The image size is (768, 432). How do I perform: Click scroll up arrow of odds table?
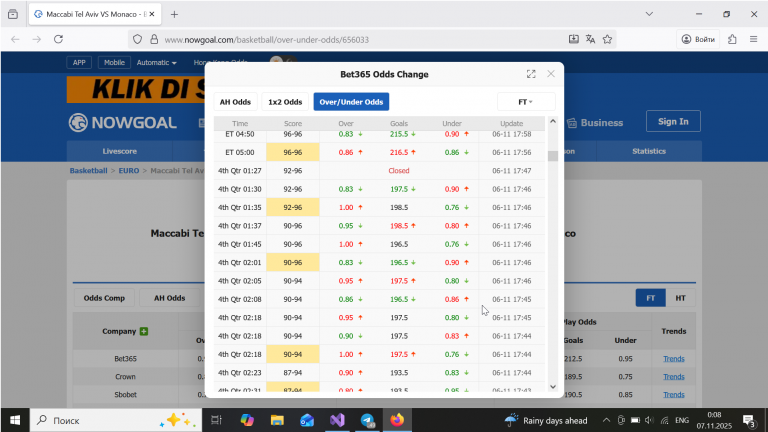click(553, 121)
